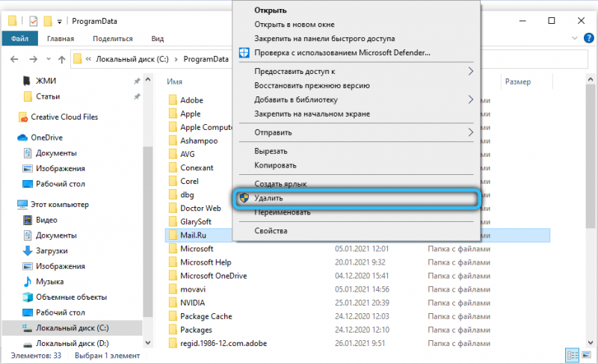Open Объемные объекты in navigation pane

click(71, 297)
